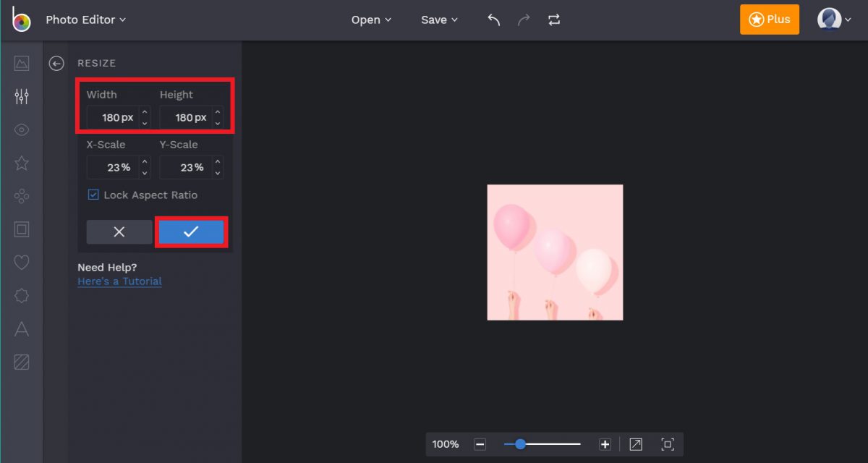The height and width of the screenshot is (463, 868).
Task: Open the Open dropdown menu
Action: tap(371, 20)
